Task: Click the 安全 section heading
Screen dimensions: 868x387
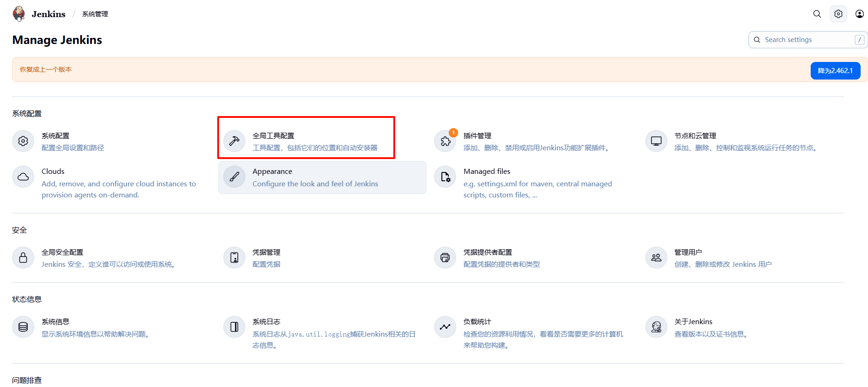Action: tap(19, 230)
